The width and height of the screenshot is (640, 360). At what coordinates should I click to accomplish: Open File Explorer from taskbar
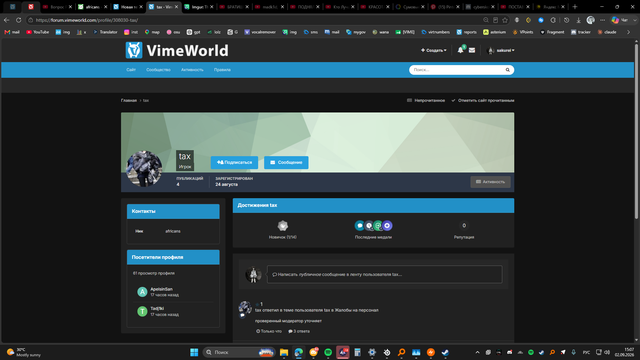click(x=284, y=352)
